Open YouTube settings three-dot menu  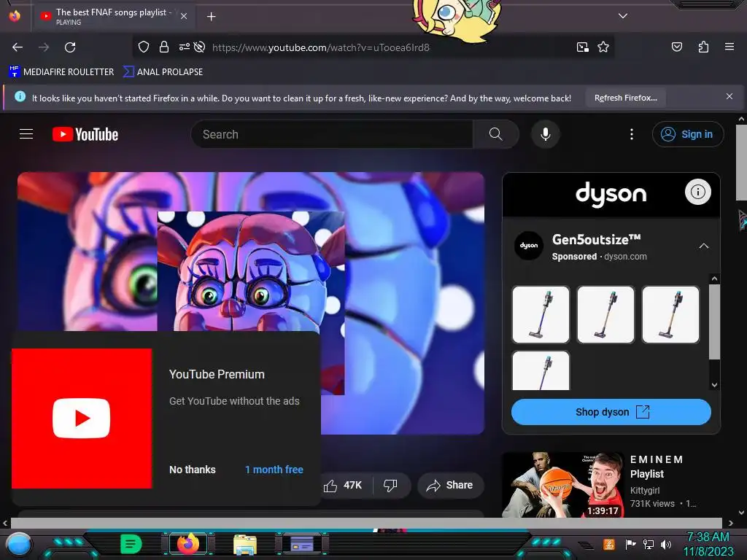coord(632,134)
